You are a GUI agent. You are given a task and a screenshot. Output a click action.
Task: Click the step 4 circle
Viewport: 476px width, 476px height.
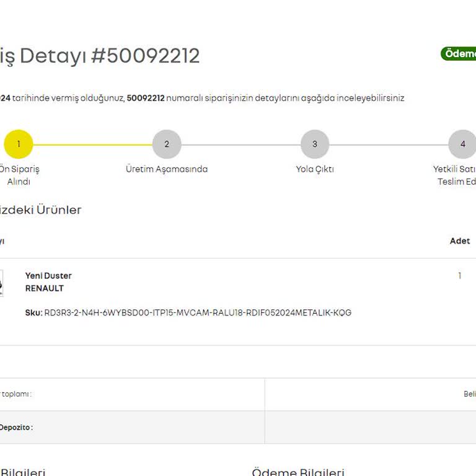(x=462, y=144)
